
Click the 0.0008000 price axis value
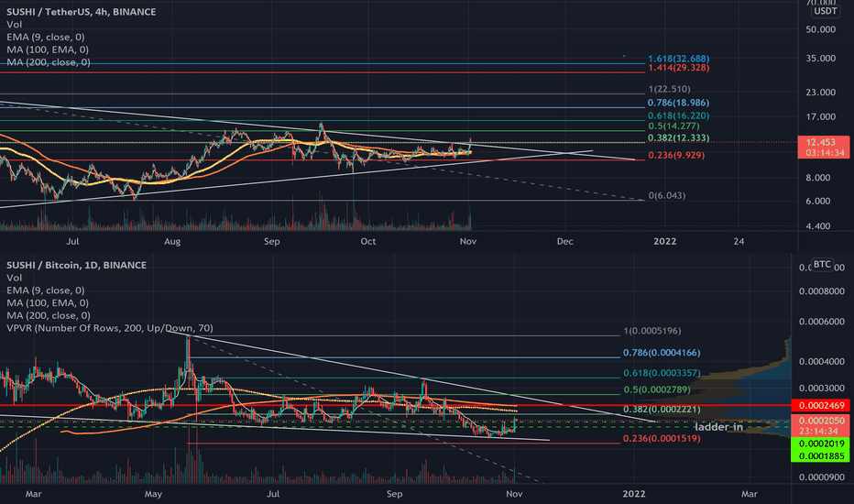[x=821, y=291]
